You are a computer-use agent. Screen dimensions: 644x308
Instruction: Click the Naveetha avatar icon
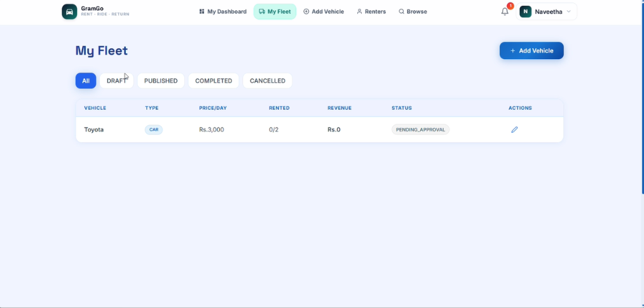point(525,11)
